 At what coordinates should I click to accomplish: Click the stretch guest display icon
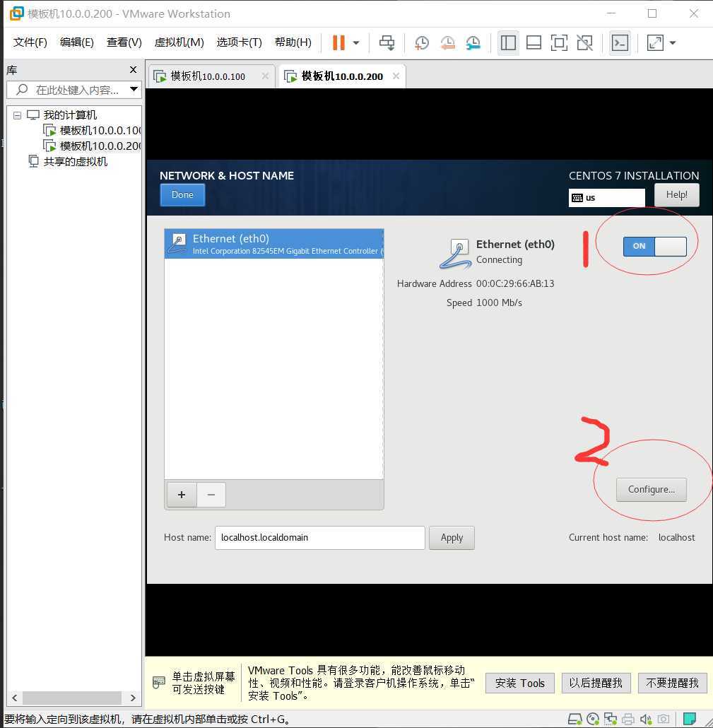[655, 42]
